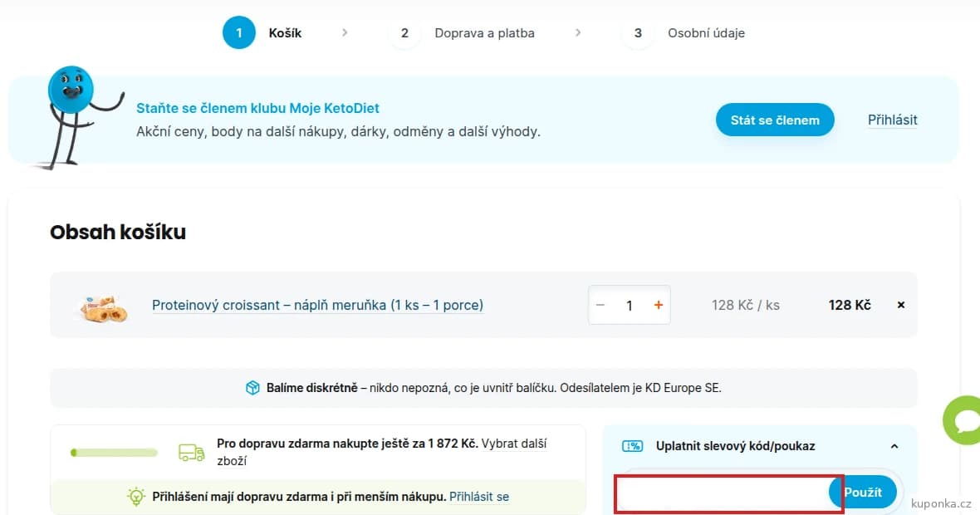Click the delivery truck icon
The image size is (980, 515).
pyautogui.click(x=191, y=453)
